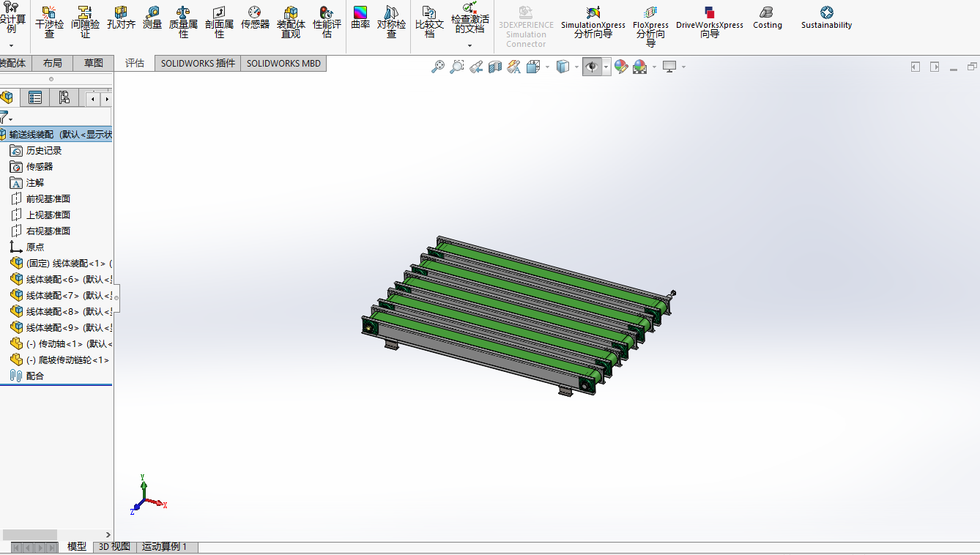Click the feature tree horizontal scrollbar
The width and height of the screenshot is (980, 555).
click(x=30, y=534)
